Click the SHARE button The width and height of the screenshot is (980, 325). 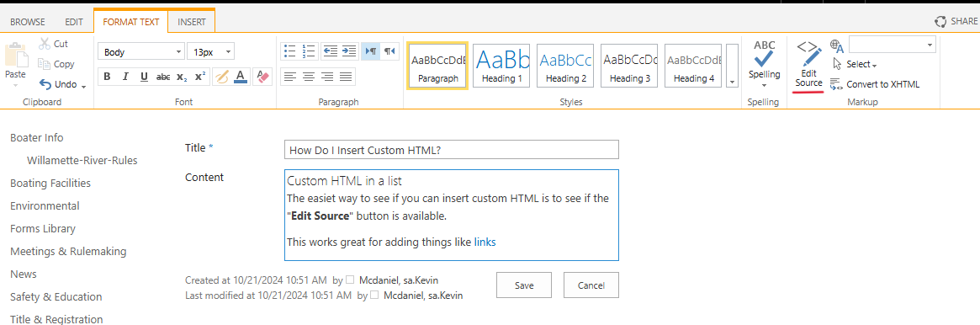[956, 21]
